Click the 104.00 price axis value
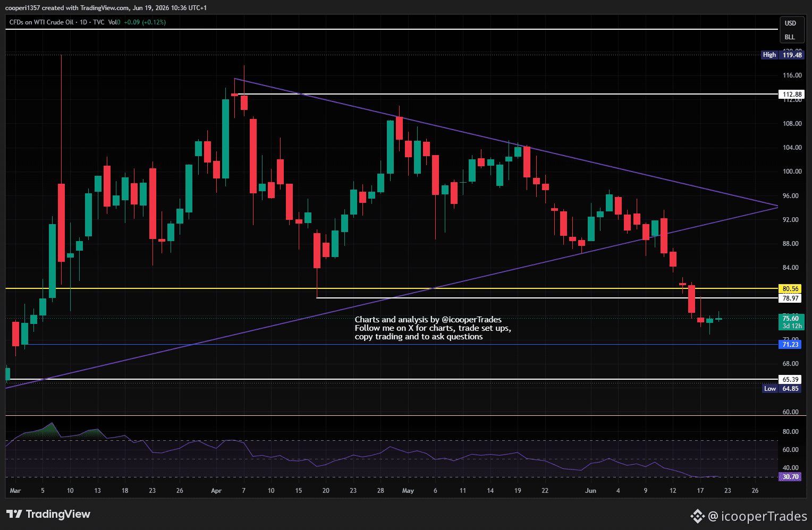This screenshot has width=812, height=530. [x=792, y=148]
